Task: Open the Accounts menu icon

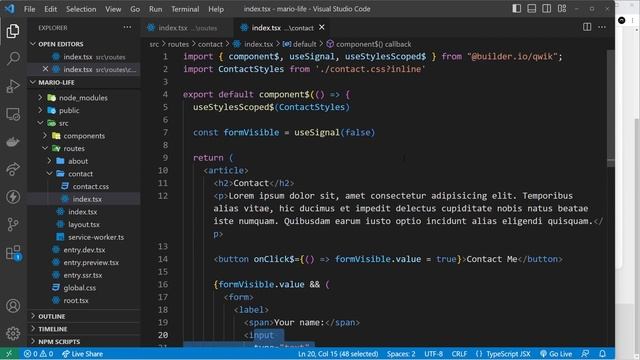Action: point(13,306)
